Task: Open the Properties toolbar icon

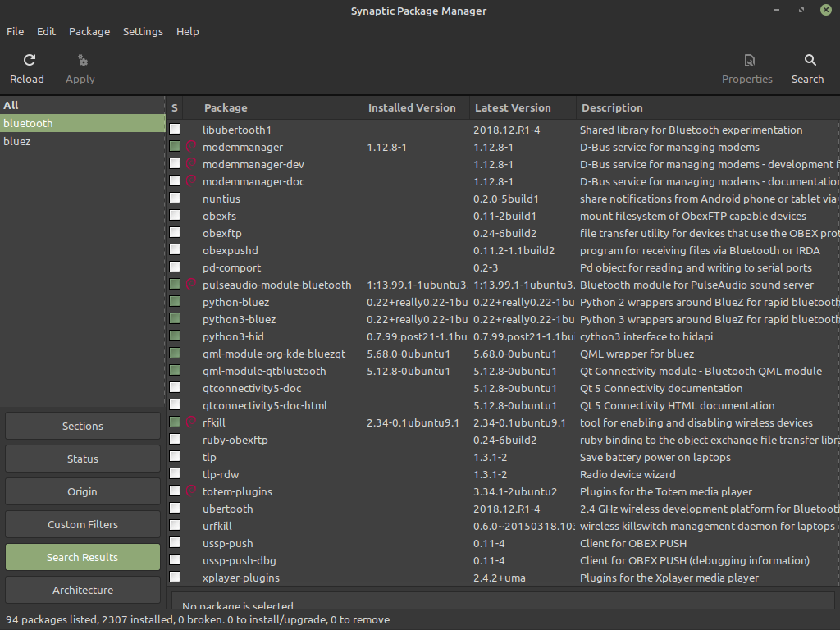Action: tap(748, 61)
